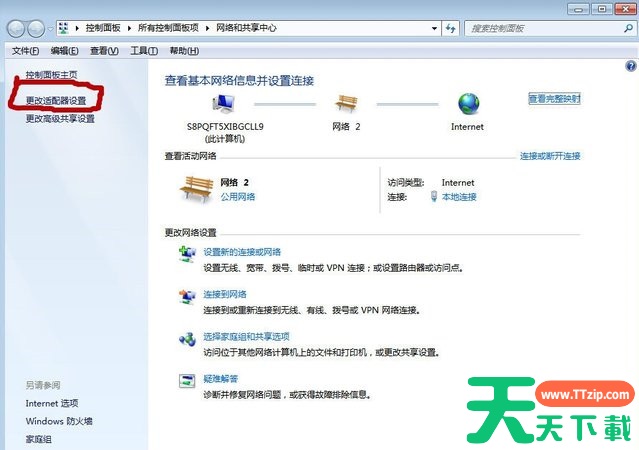The width and height of the screenshot is (639, 450).
Task: Click 网络和共享中心 in the address breadcrumb
Action: pos(246,28)
